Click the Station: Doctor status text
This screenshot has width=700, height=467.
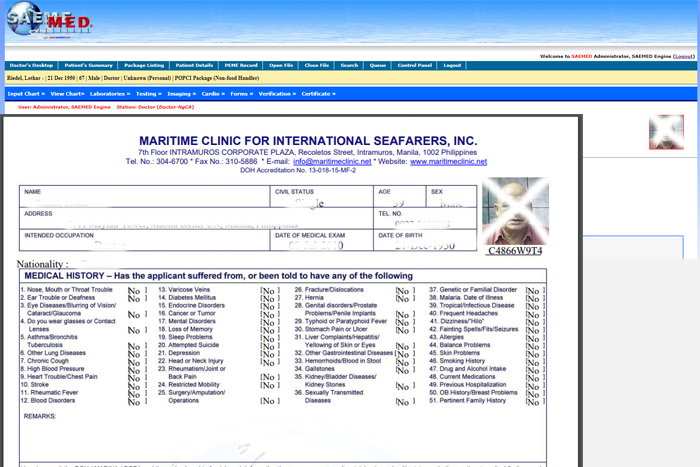click(155, 107)
